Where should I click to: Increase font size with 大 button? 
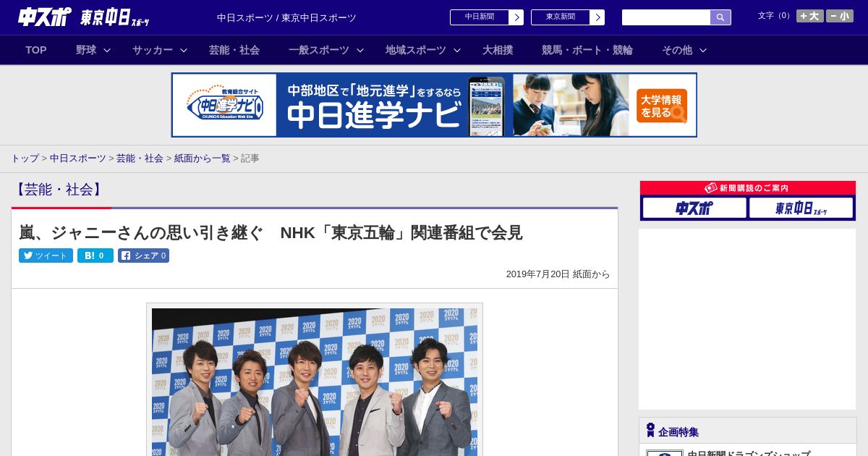pos(809,16)
